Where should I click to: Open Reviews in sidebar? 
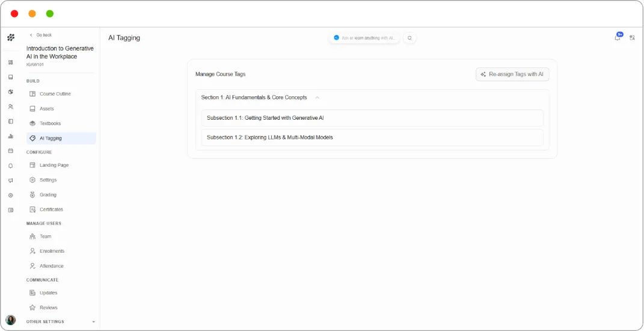click(61, 308)
